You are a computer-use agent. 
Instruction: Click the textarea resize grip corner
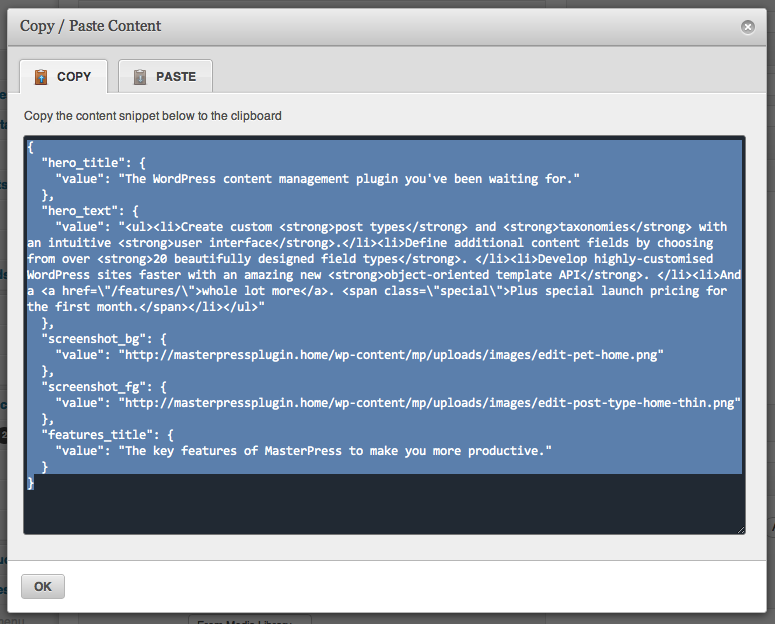[740, 530]
